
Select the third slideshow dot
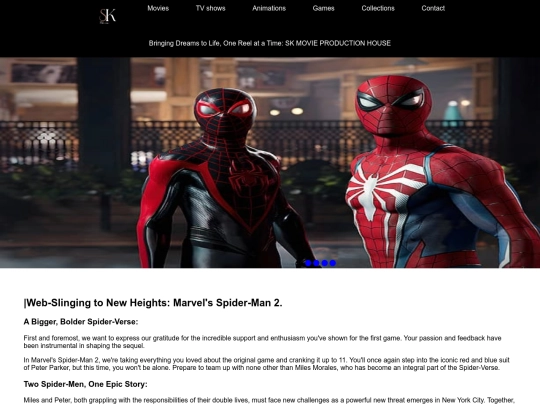pyautogui.click(x=325, y=263)
